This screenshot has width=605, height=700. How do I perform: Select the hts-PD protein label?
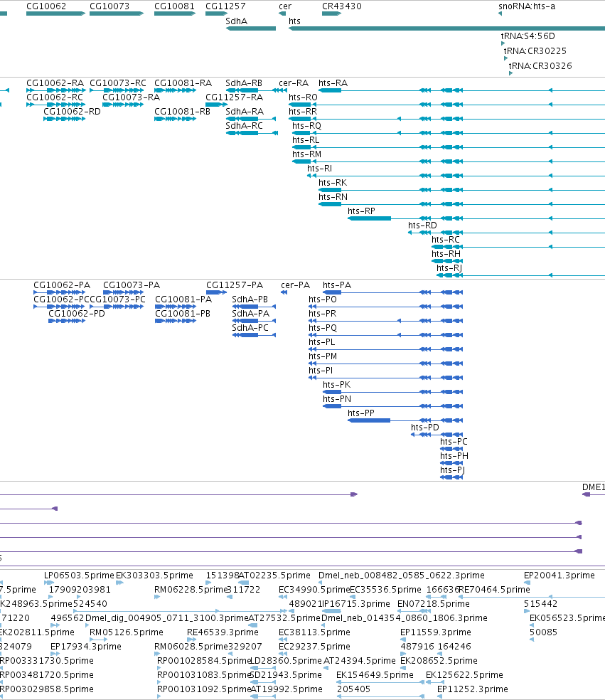424,428
